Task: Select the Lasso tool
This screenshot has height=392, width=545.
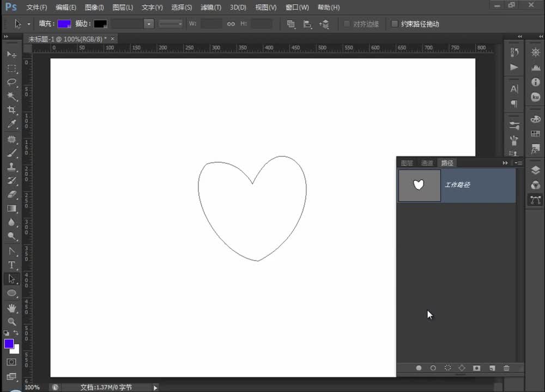Action: (x=11, y=82)
